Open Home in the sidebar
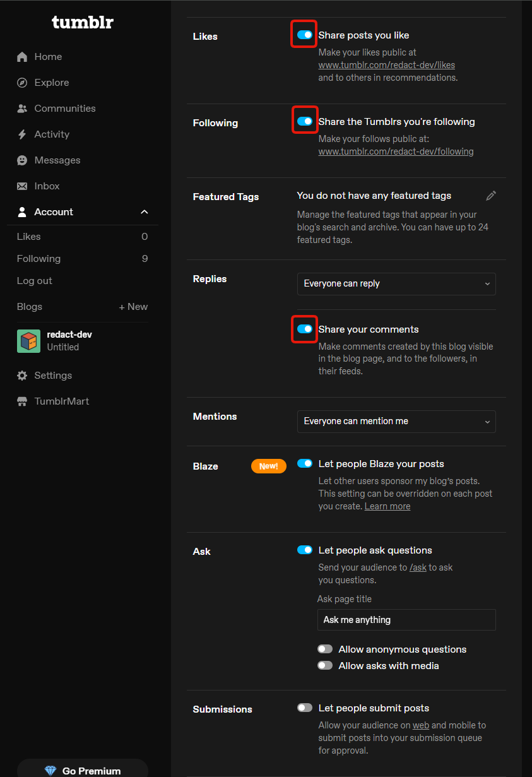The image size is (532, 777). click(48, 57)
